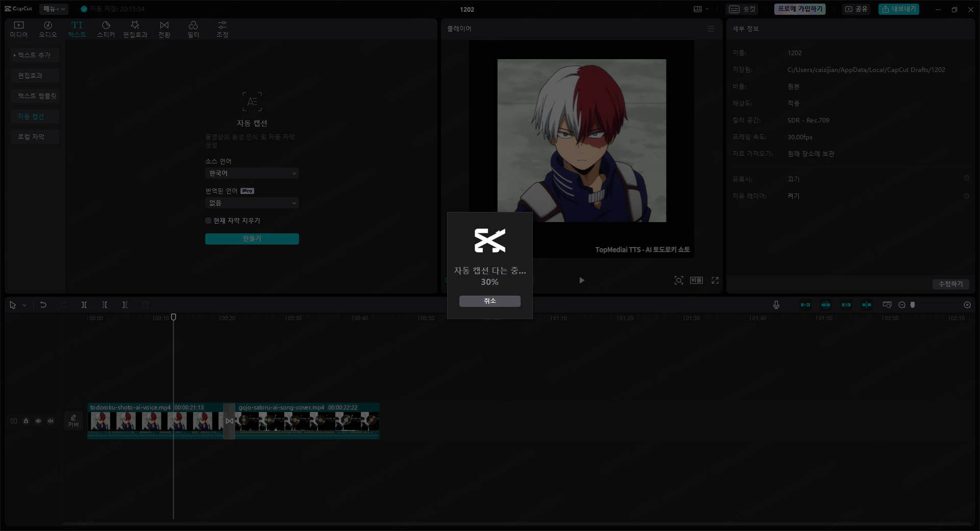The height and width of the screenshot is (531, 980).
Task: Switch to the 텍스트 (Text) tab
Action: pyautogui.click(x=77, y=29)
